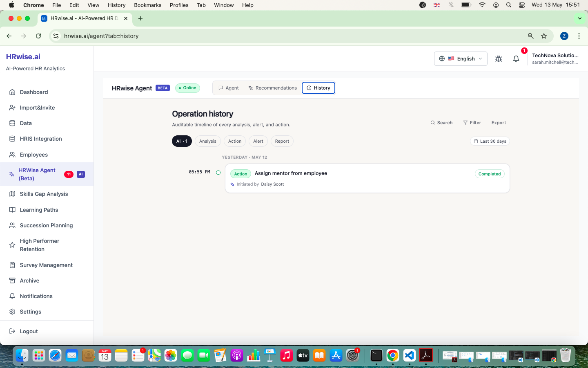Image resolution: width=588 pixels, height=368 pixels.
Task: Click the bug report icon
Action: [x=499, y=59]
